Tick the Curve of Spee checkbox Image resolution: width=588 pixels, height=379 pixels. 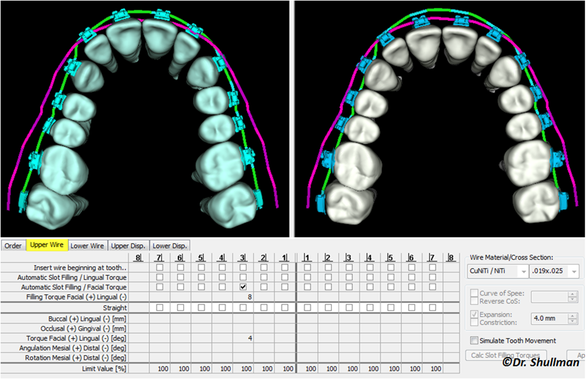(x=474, y=293)
